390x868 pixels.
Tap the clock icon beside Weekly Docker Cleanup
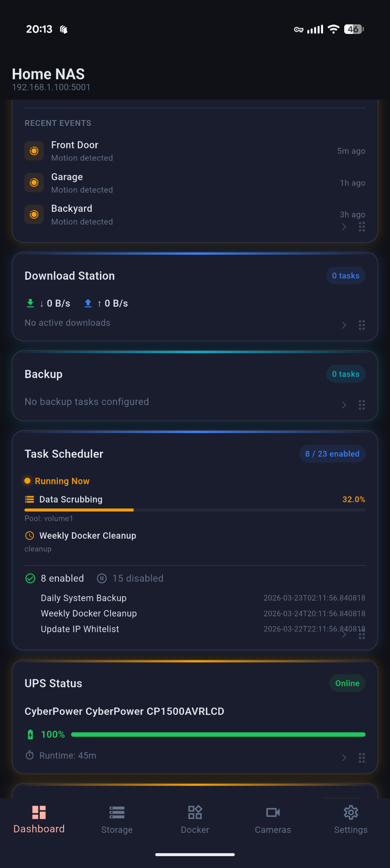(x=30, y=536)
